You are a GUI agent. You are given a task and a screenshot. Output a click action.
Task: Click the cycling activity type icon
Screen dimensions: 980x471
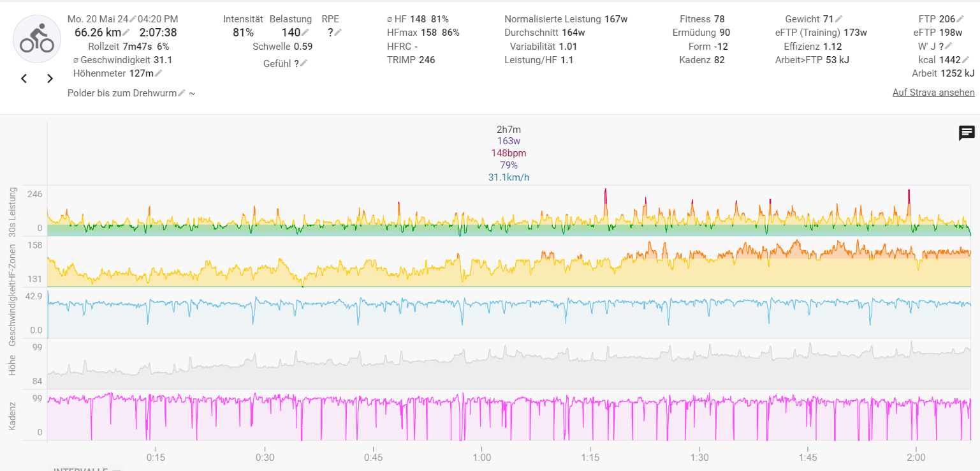[x=37, y=39]
